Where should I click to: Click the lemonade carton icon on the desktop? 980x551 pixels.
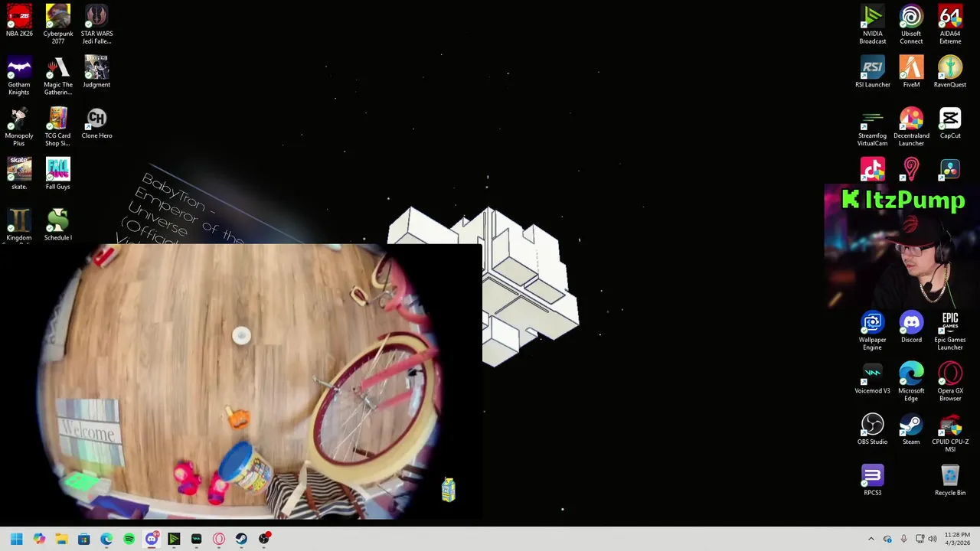(x=449, y=490)
